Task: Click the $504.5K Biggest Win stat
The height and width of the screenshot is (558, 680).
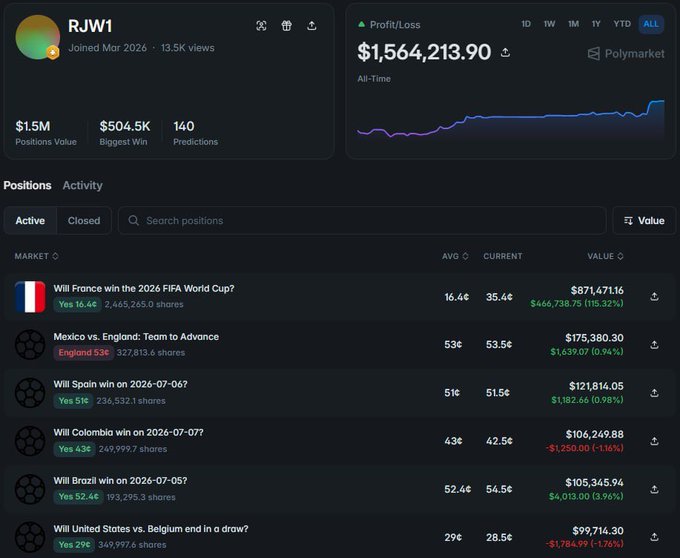Action: (x=124, y=133)
